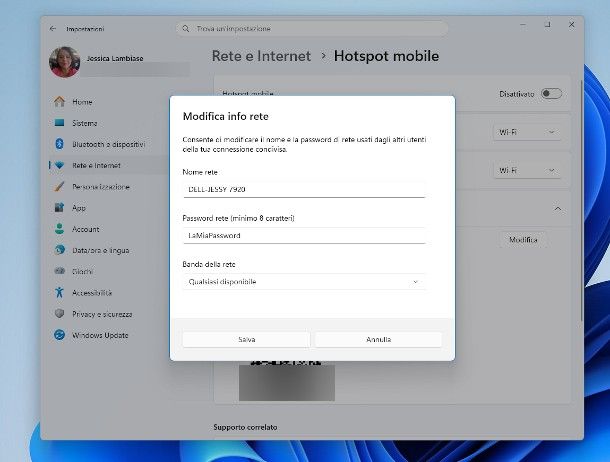Screen dimensions: 610x462
Task: Click the back arrow in Impostazioni
Action: click(53, 29)
